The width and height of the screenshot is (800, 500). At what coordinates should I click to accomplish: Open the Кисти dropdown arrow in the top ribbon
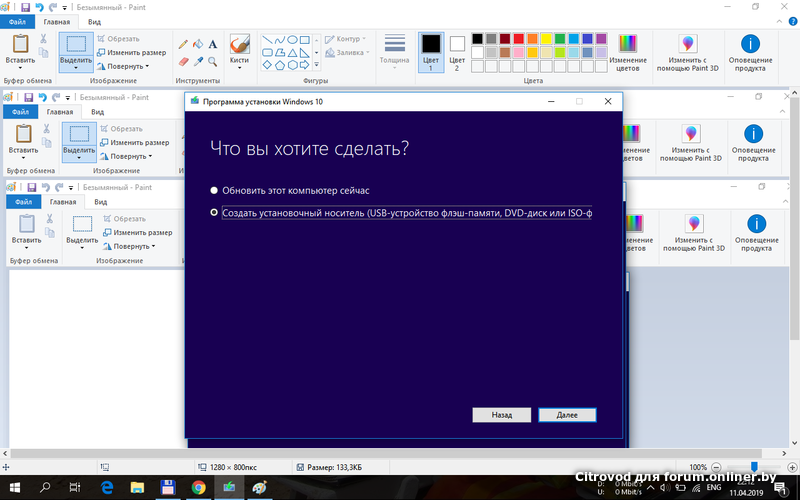click(239, 67)
